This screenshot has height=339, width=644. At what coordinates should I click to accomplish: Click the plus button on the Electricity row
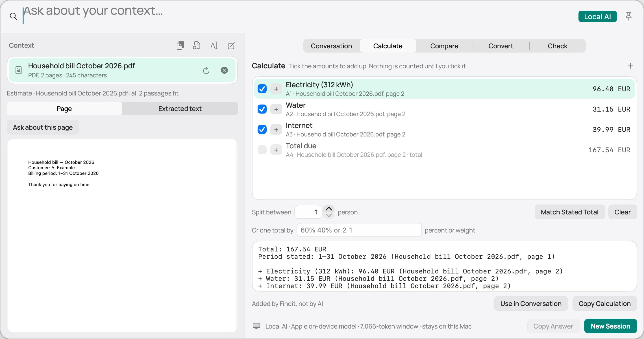(x=276, y=89)
